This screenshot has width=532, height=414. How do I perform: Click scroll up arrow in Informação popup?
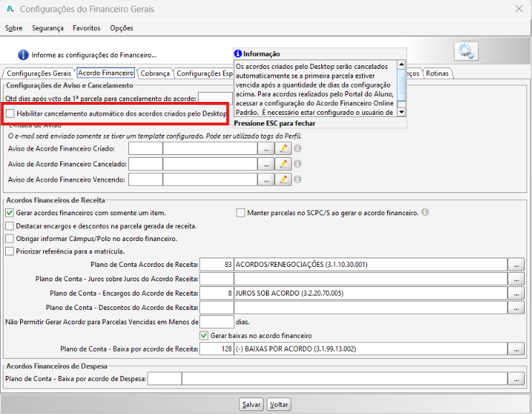pos(402,64)
